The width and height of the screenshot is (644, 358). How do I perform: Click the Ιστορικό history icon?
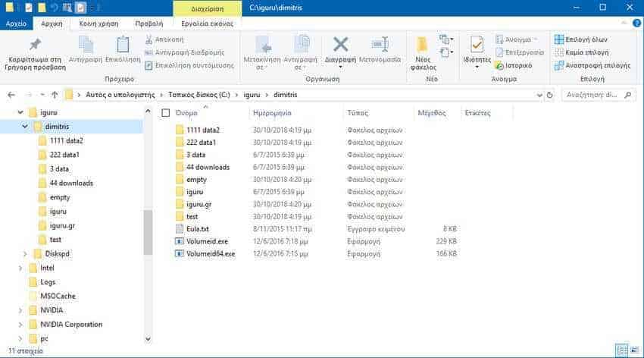(x=499, y=65)
